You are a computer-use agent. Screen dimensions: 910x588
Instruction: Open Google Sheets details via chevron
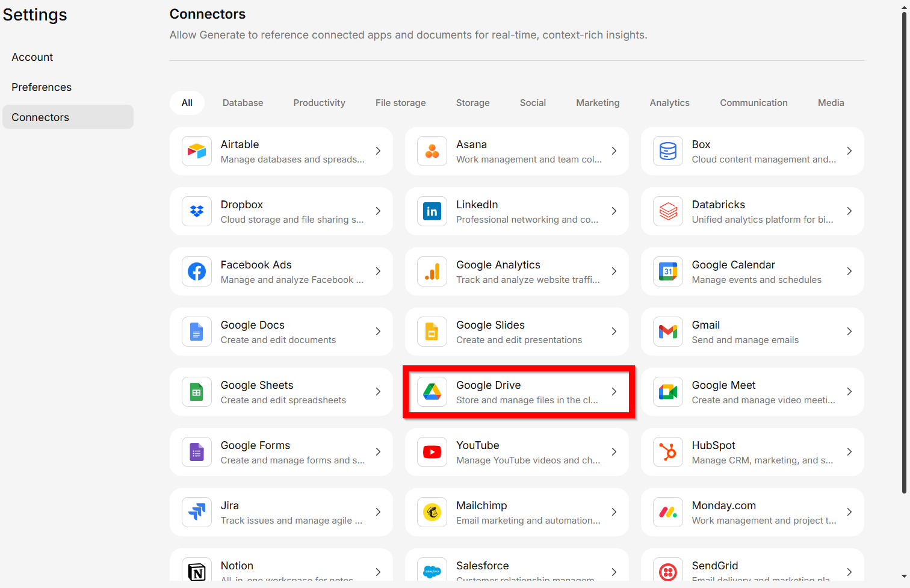[378, 392]
